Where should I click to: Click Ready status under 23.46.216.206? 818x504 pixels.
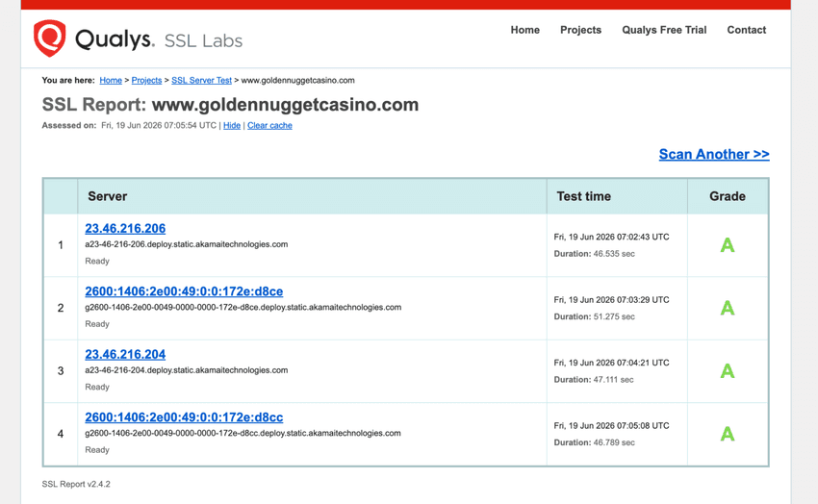[97, 261]
